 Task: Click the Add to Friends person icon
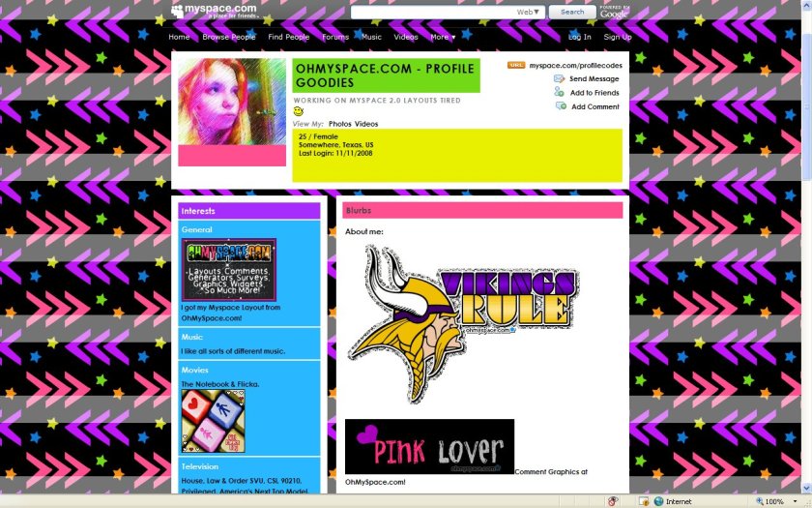(560, 92)
